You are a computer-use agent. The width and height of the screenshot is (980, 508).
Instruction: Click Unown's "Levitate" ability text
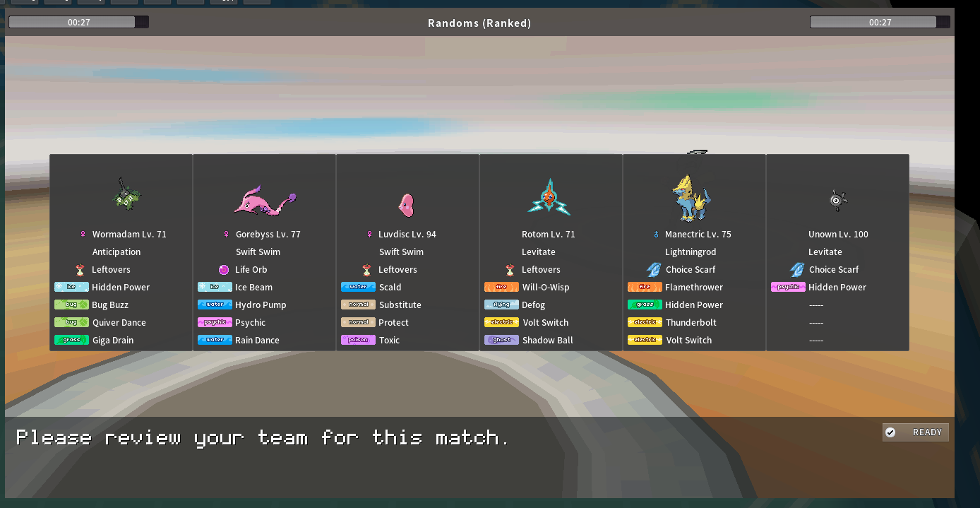point(825,252)
